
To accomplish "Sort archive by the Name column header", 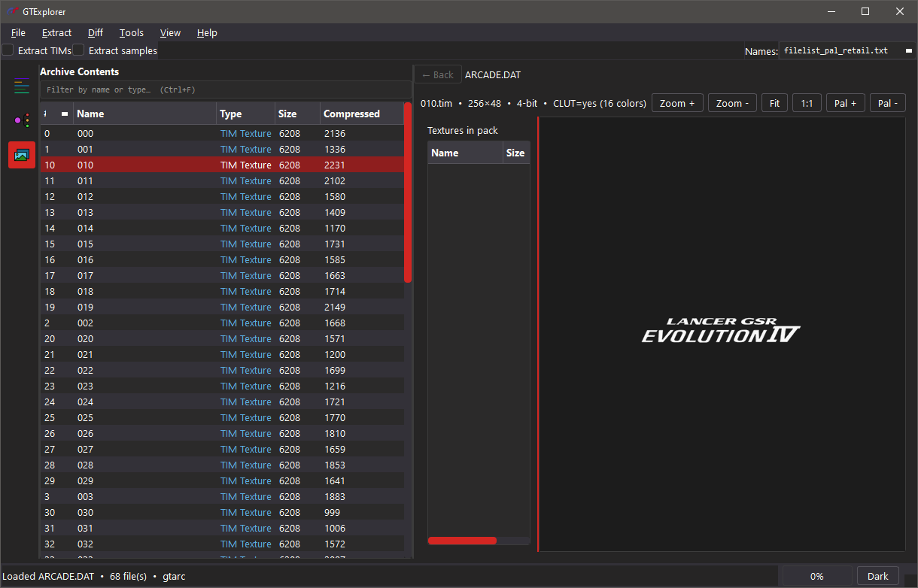I will tap(144, 114).
